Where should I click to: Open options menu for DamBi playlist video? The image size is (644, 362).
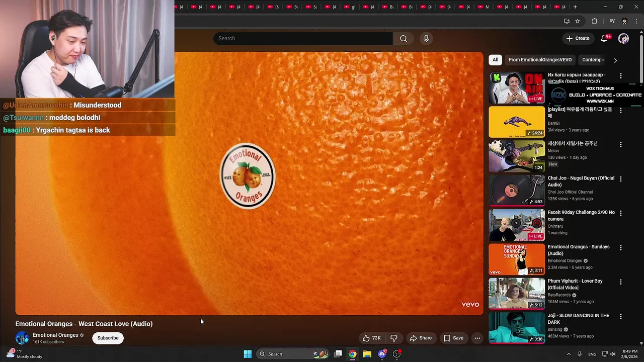620,110
